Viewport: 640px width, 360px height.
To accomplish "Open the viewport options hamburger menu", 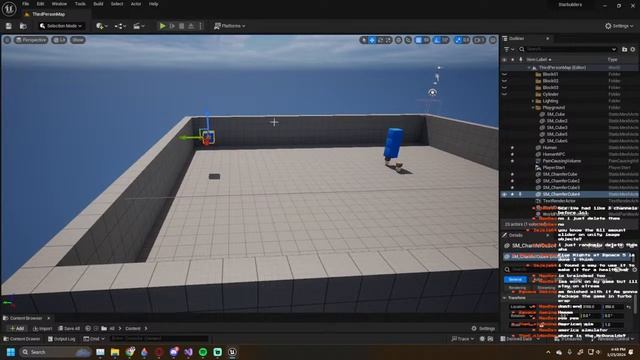I will click(7, 40).
